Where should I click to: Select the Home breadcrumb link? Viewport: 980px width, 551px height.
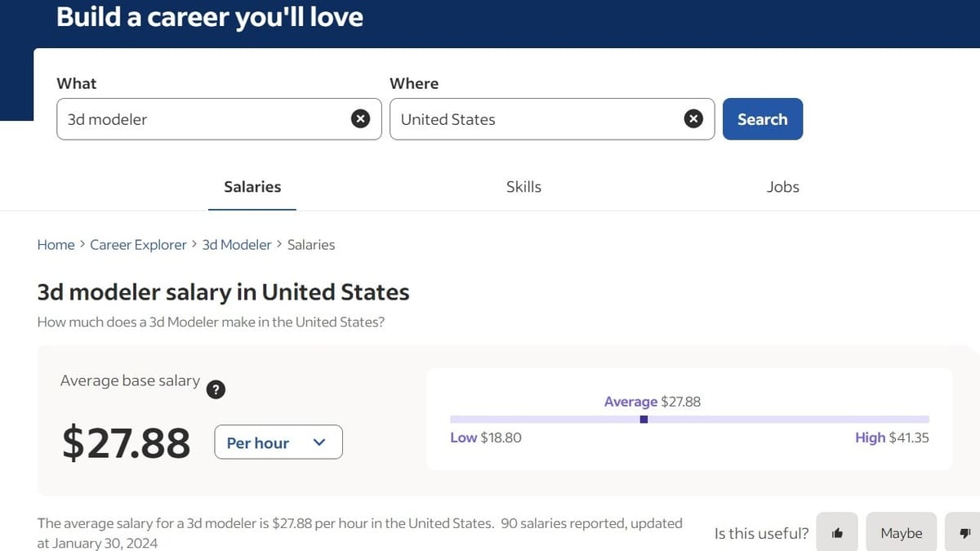point(56,244)
